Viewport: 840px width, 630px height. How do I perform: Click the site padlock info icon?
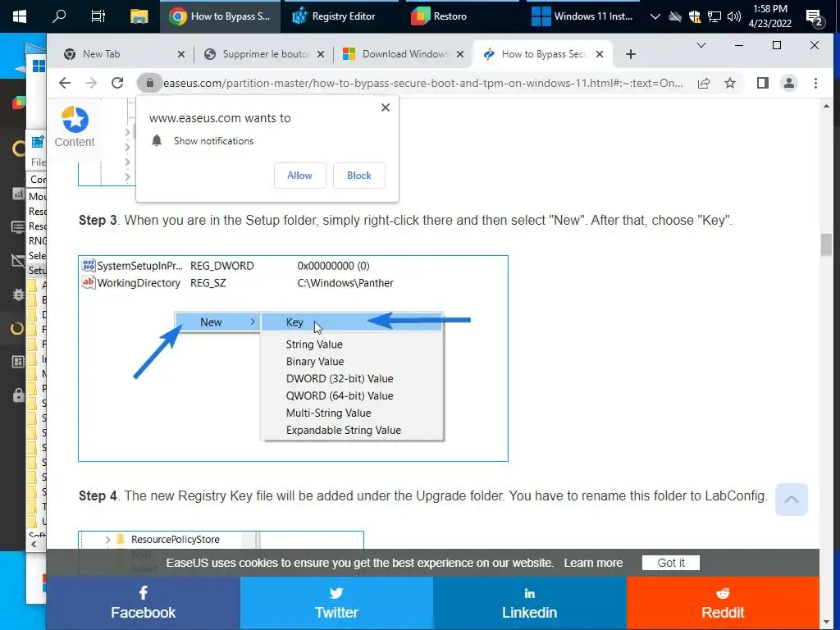[x=150, y=83]
